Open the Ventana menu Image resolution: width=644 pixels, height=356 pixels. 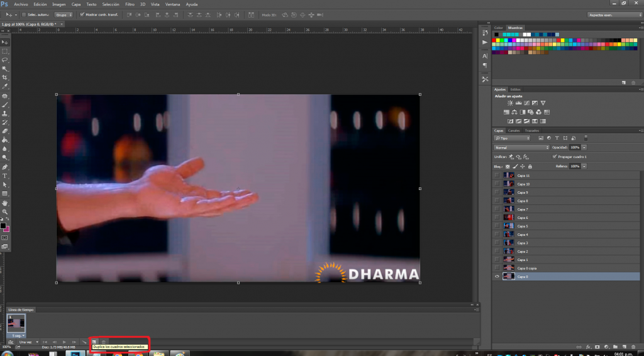172,4
